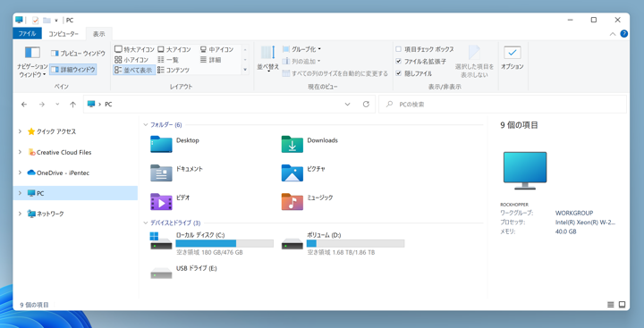Image resolution: width=644 pixels, height=328 pixels.
Task: Go back with the left arrow
Action: (x=24, y=105)
